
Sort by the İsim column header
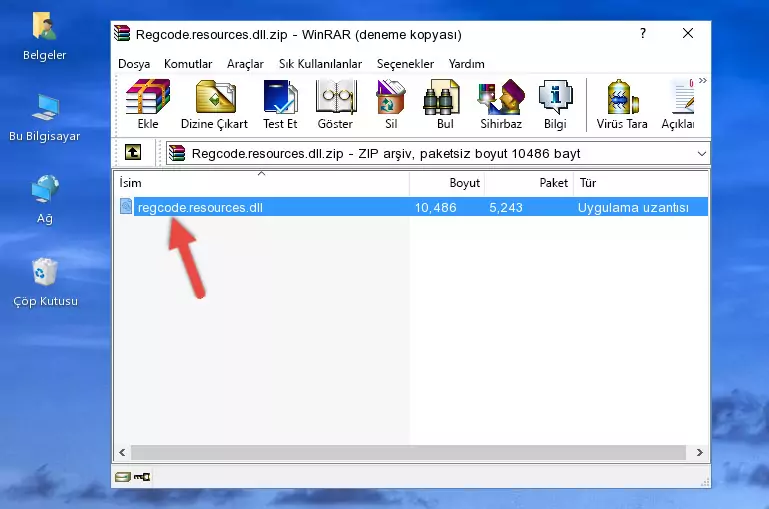point(262,182)
